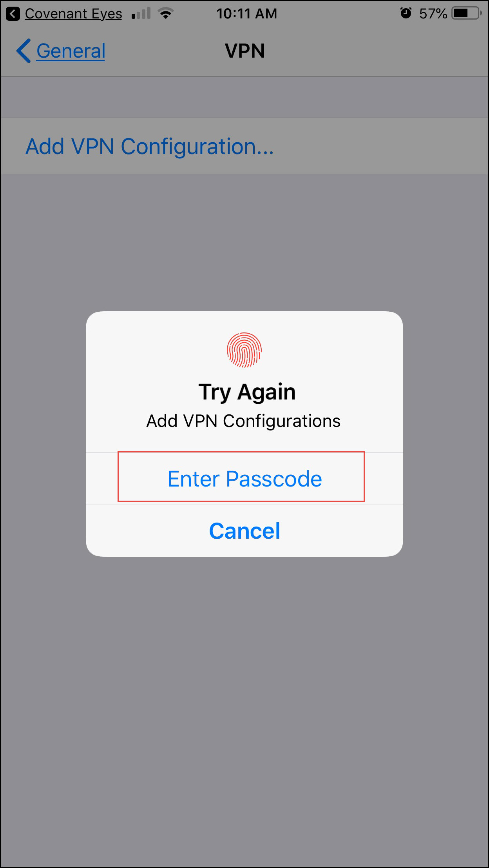The width and height of the screenshot is (489, 868).
Task: Tap the back-to-app arrow icon in status bar
Action: point(13,14)
